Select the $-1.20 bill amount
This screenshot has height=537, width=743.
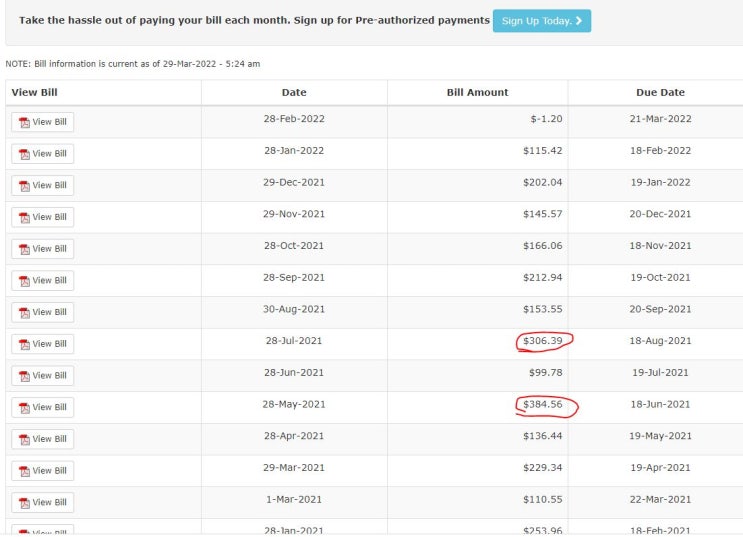[x=546, y=119]
